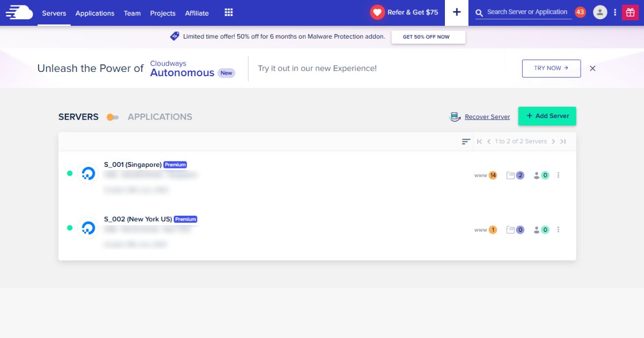Open the gift box icon
The image size is (644, 338).
point(630,12)
